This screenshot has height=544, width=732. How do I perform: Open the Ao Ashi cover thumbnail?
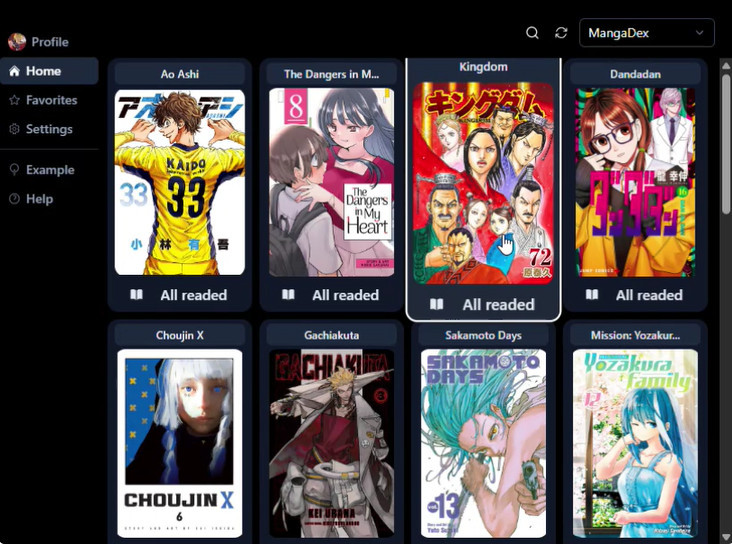point(180,182)
